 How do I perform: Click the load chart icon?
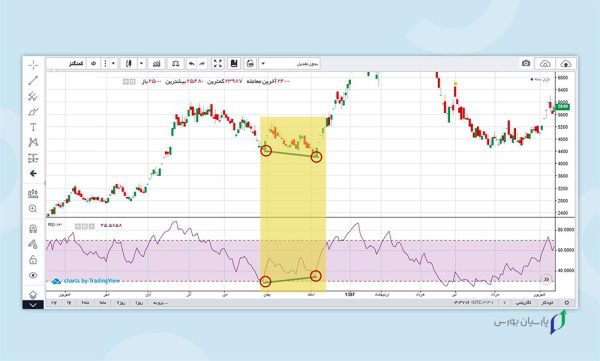(250, 64)
